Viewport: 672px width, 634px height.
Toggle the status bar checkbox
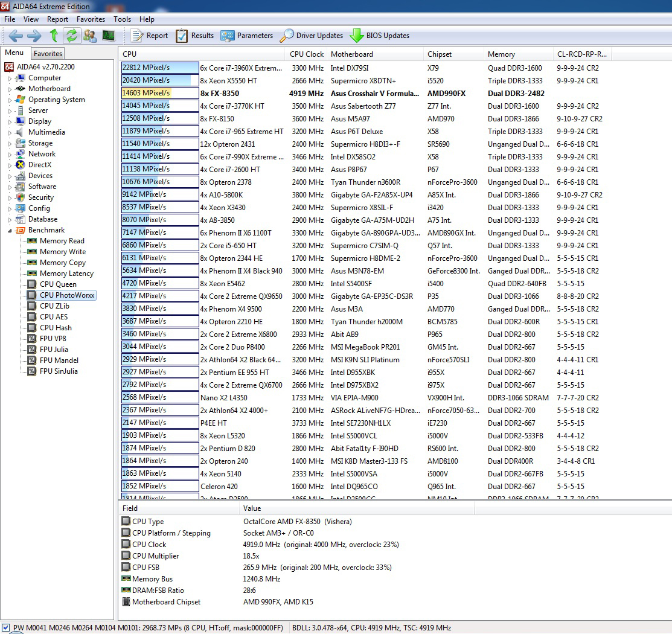click(5, 627)
